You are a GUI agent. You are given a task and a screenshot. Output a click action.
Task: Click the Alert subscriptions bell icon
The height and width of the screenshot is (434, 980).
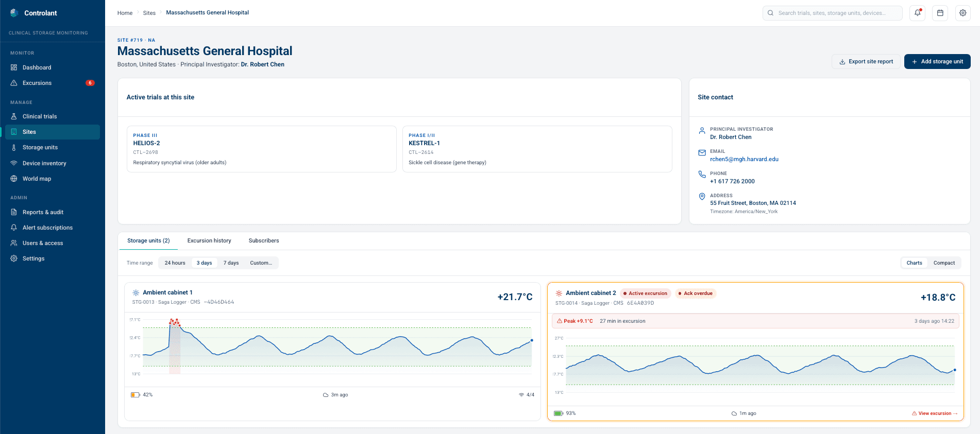pos(14,228)
